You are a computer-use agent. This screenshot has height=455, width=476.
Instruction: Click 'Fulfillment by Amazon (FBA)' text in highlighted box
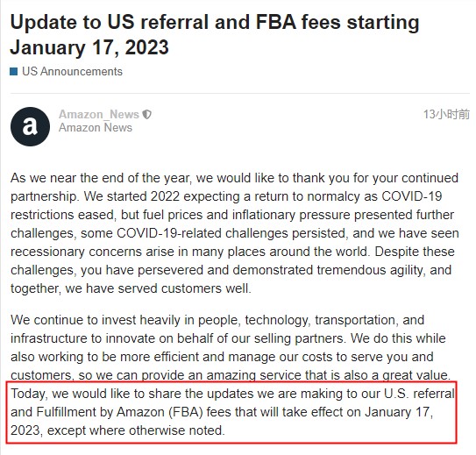click(x=119, y=412)
